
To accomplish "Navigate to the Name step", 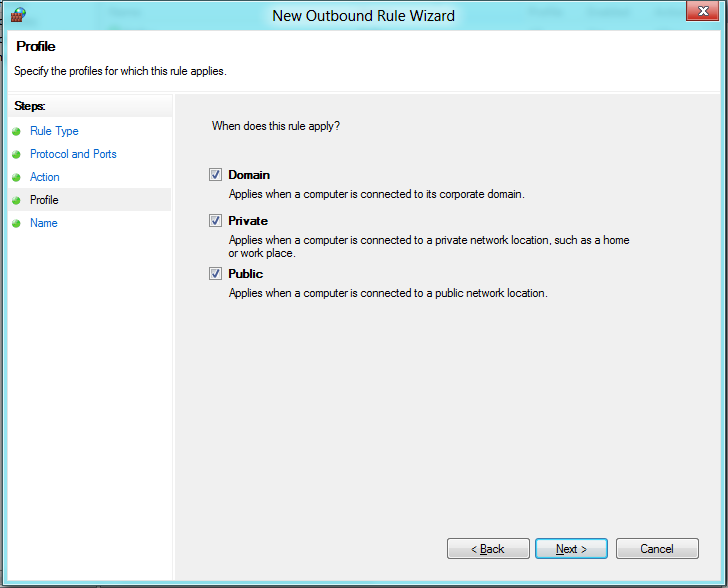I will [x=44, y=223].
